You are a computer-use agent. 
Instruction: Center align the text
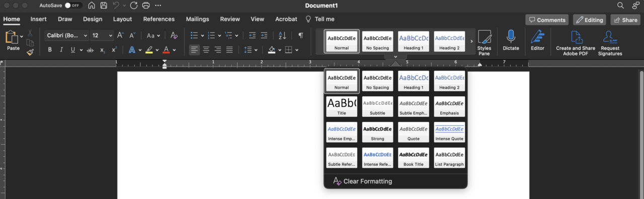click(x=206, y=50)
